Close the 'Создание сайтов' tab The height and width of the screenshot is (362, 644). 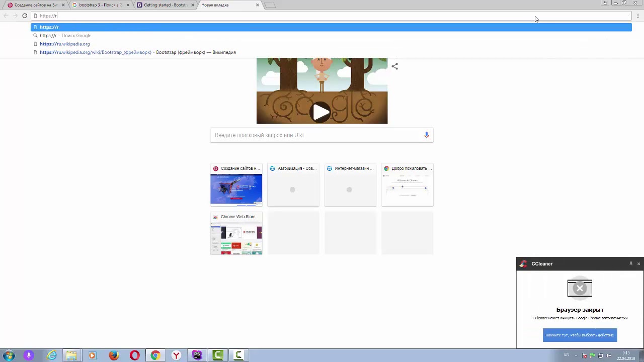tap(63, 5)
